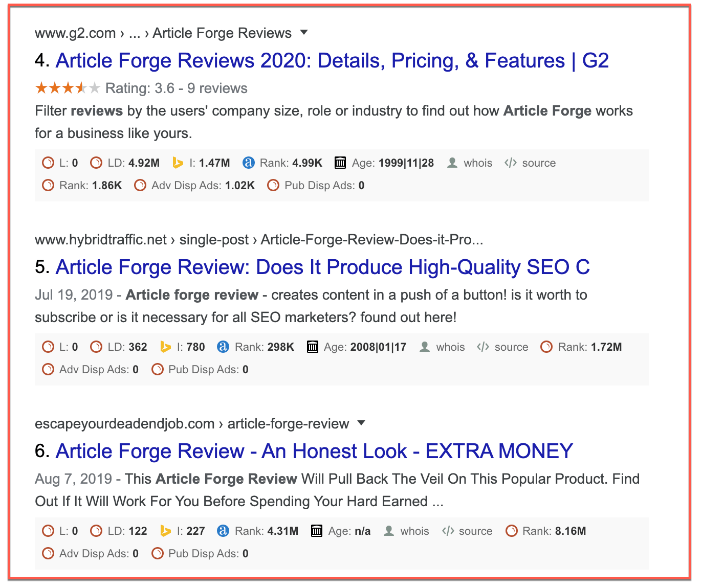Click the SEMrush icon beside LD: 4.92M
702x588 pixels.
point(96,163)
